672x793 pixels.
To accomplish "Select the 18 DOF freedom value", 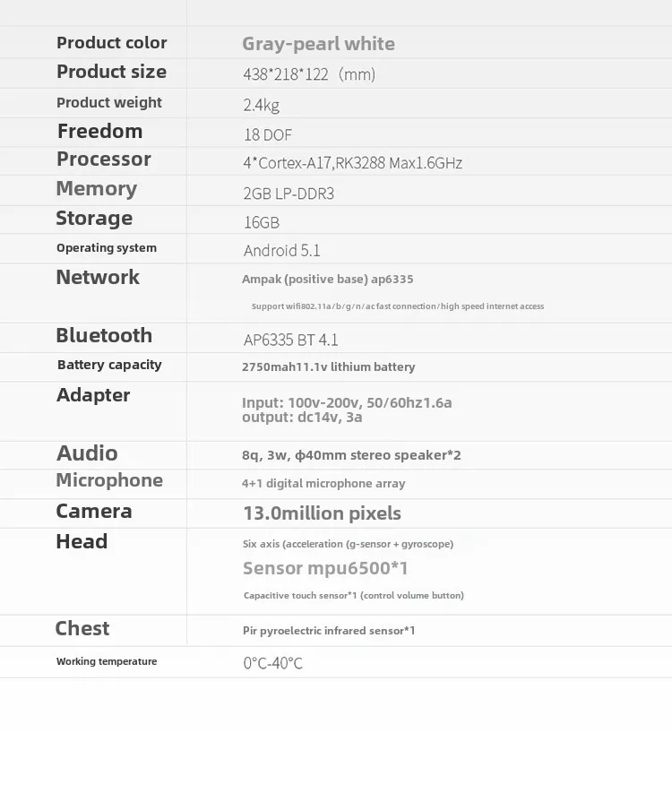I will (x=267, y=134).
